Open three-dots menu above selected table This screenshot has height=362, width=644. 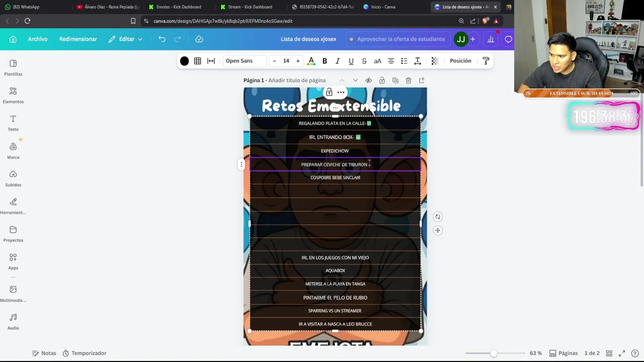point(341,93)
